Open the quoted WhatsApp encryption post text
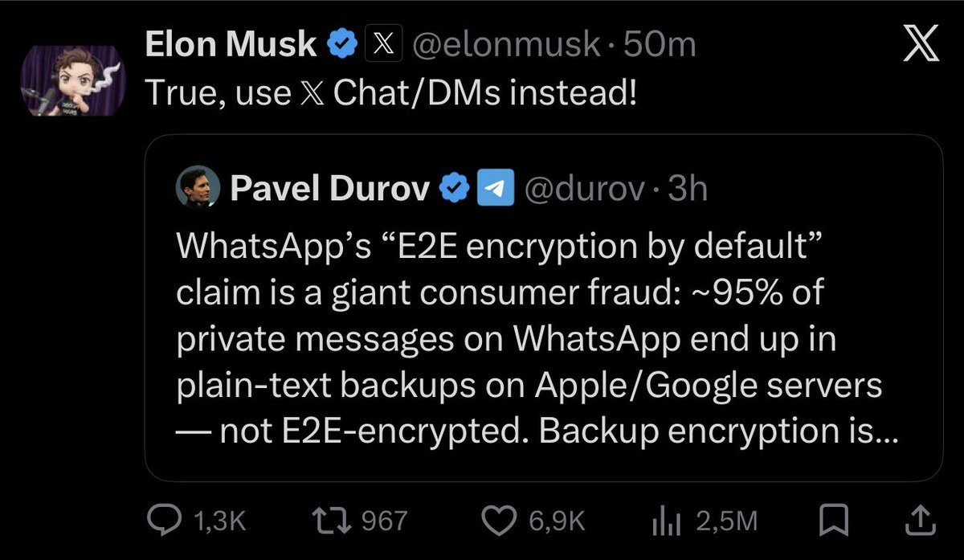This screenshot has height=560, width=964. tap(530, 337)
